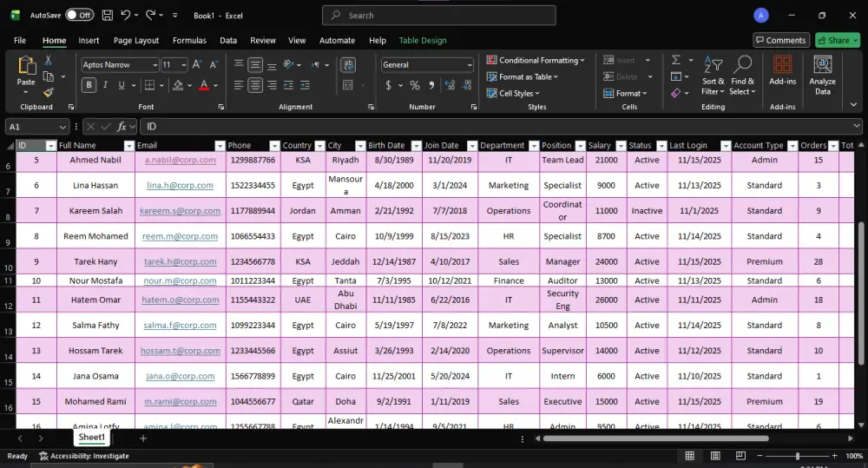Click the Search box in title bar

(439, 16)
